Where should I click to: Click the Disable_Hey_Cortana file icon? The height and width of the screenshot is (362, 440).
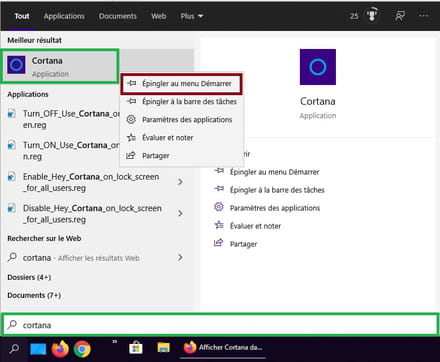click(12, 208)
